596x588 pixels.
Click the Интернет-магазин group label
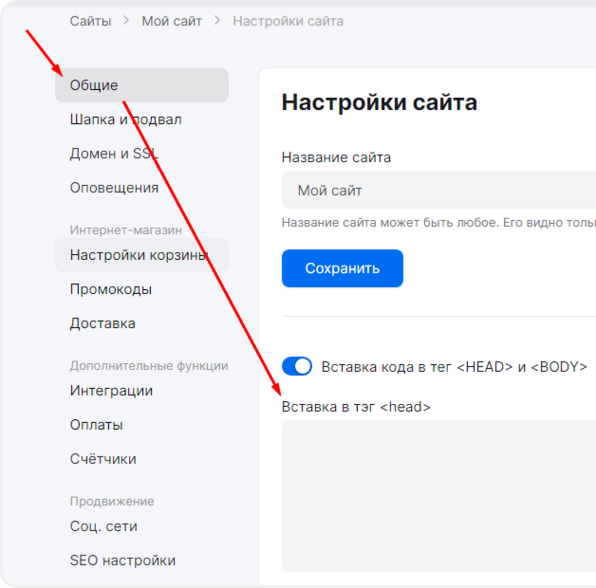point(126,230)
